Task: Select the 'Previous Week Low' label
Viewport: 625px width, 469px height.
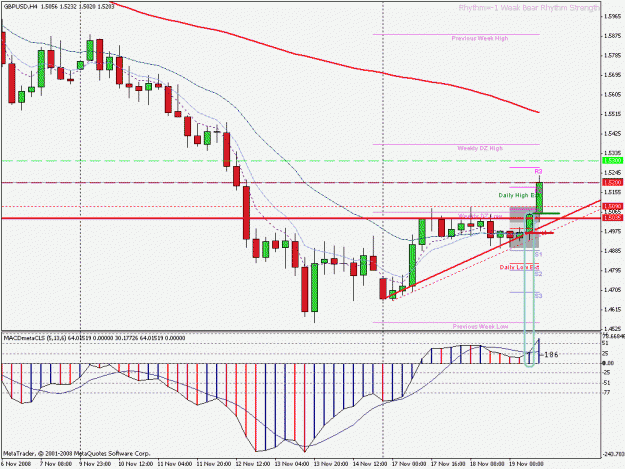Action: coord(480,326)
